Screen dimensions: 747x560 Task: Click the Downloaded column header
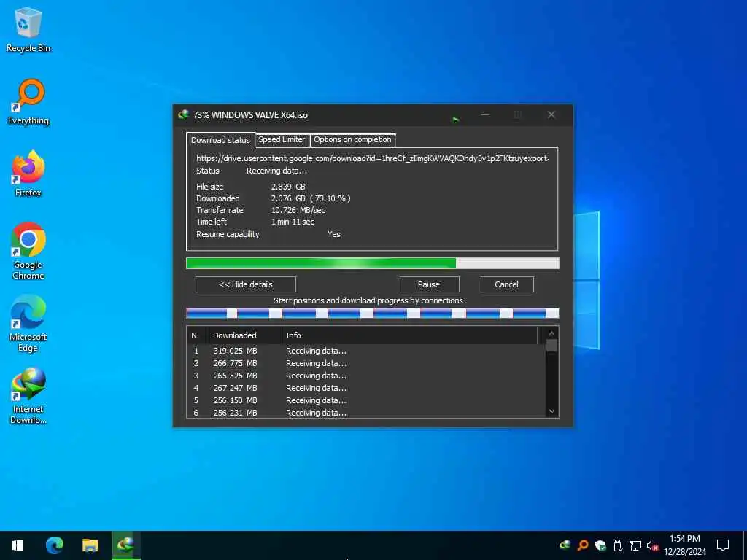tap(245, 335)
